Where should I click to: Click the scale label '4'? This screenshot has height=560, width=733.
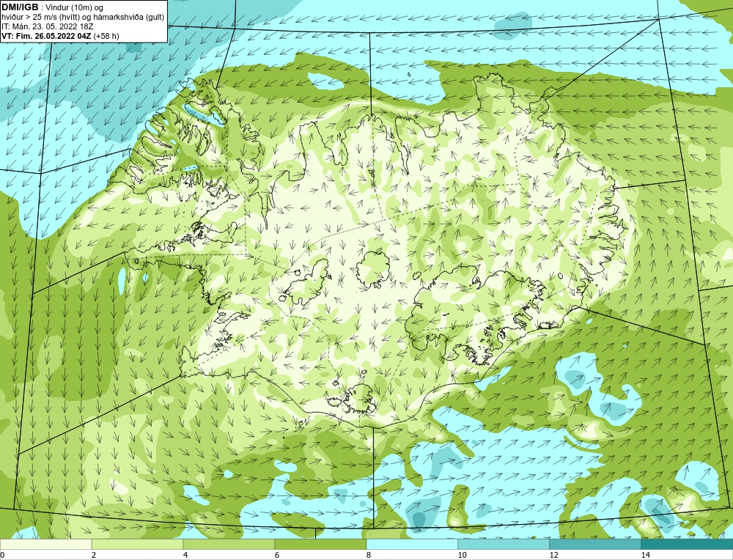pos(185,555)
